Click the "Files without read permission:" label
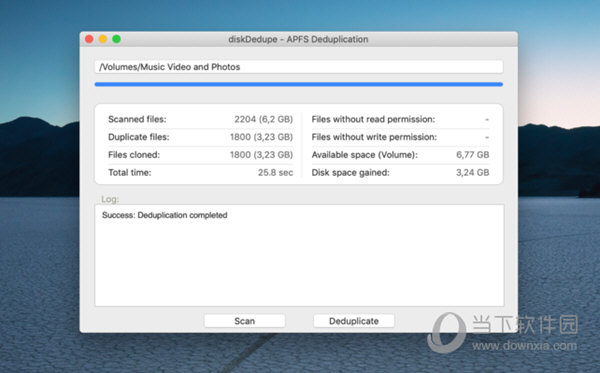 373,119
